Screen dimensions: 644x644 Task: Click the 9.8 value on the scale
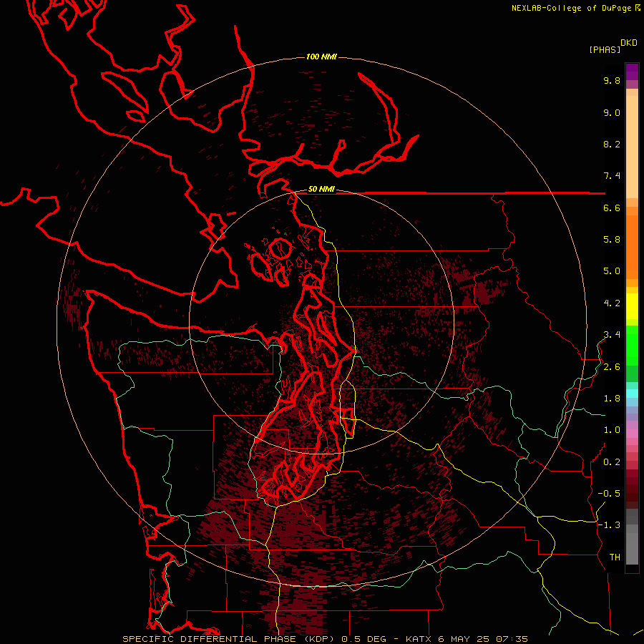(612, 80)
